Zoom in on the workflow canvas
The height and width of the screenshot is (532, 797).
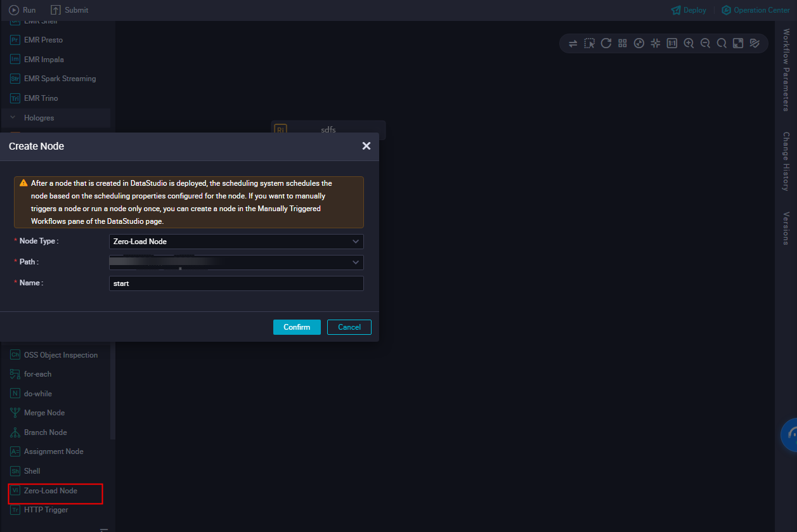[x=689, y=43]
